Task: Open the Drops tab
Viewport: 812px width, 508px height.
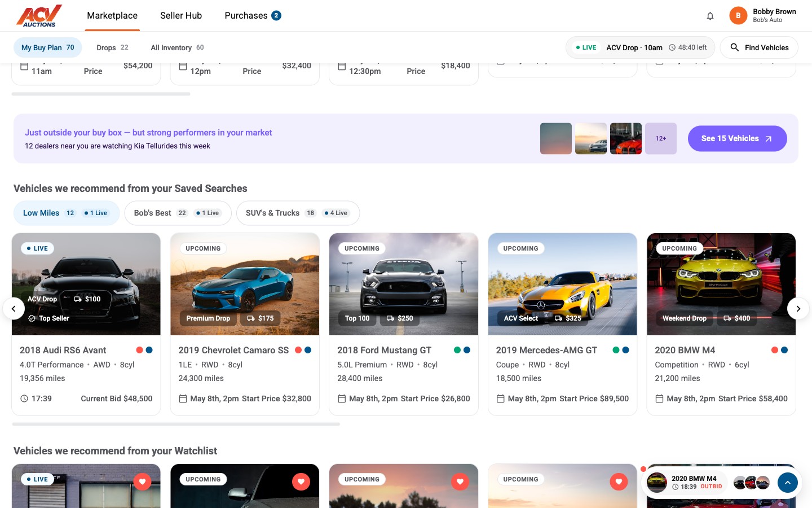Action: coord(112,47)
